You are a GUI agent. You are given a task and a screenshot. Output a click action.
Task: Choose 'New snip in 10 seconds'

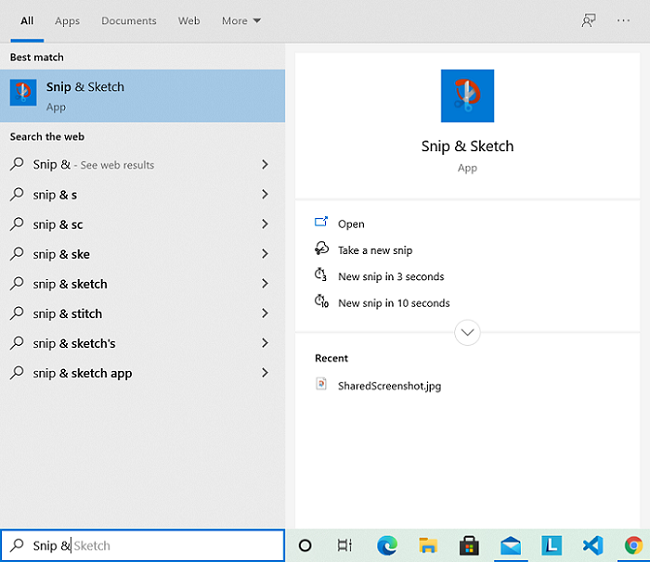click(393, 303)
